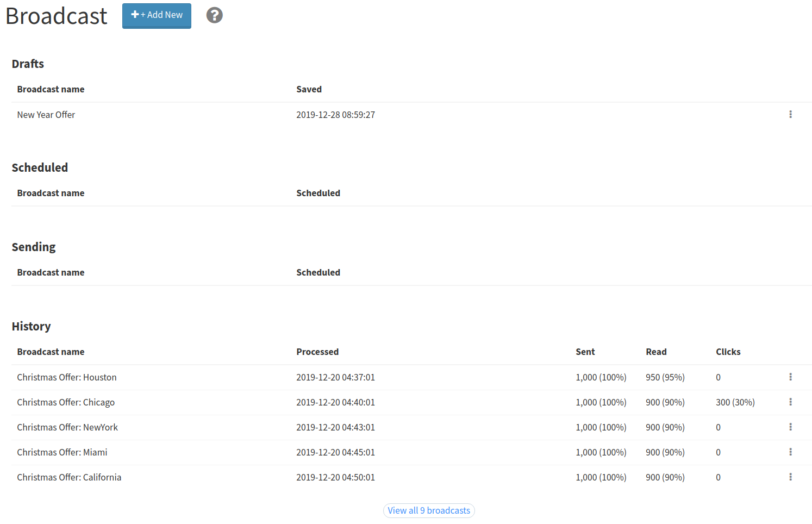Select the New Year Offer draft name
812x524 pixels.
coord(46,115)
